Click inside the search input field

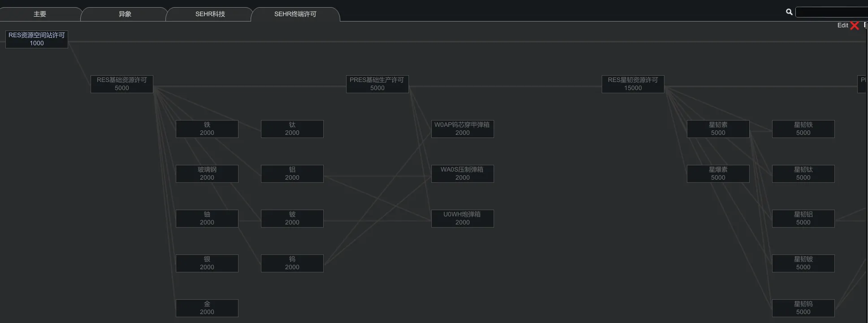pos(831,12)
